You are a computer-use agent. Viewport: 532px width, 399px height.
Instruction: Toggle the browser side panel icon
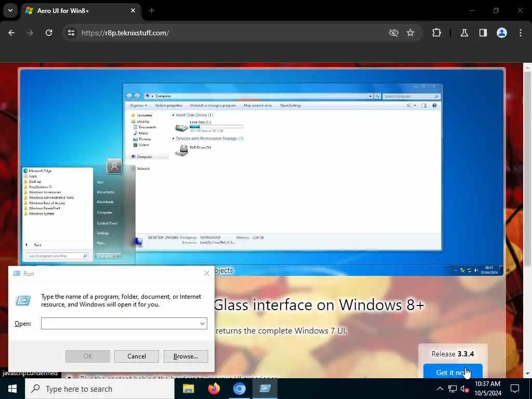[483, 33]
